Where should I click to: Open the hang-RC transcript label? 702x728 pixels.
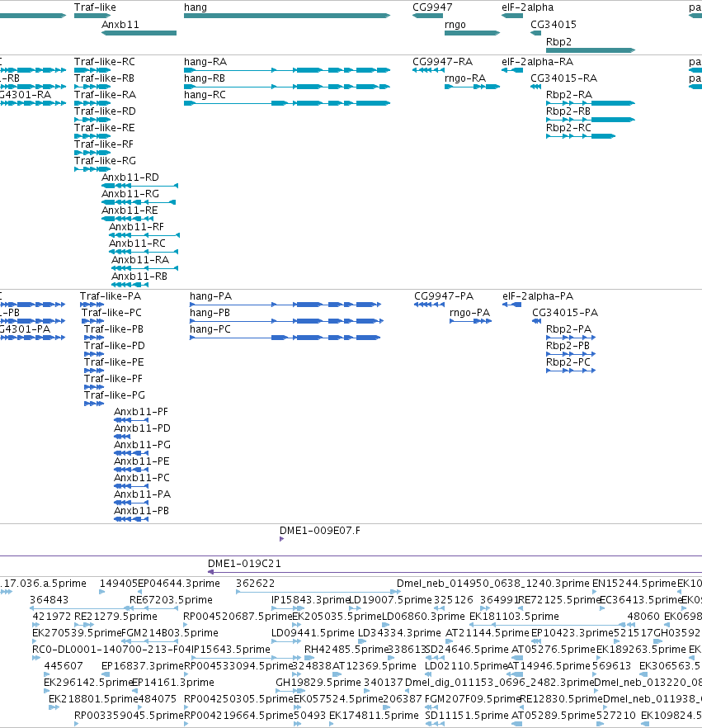[x=205, y=95]
